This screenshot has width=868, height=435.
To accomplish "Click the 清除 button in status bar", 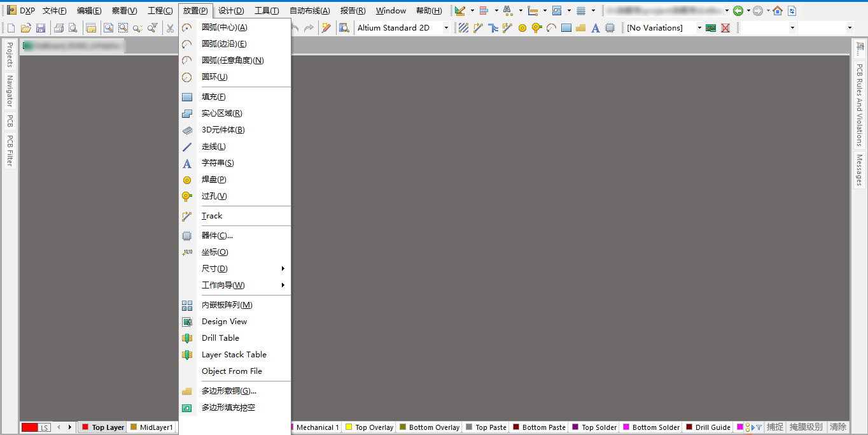I will point(838,427).
